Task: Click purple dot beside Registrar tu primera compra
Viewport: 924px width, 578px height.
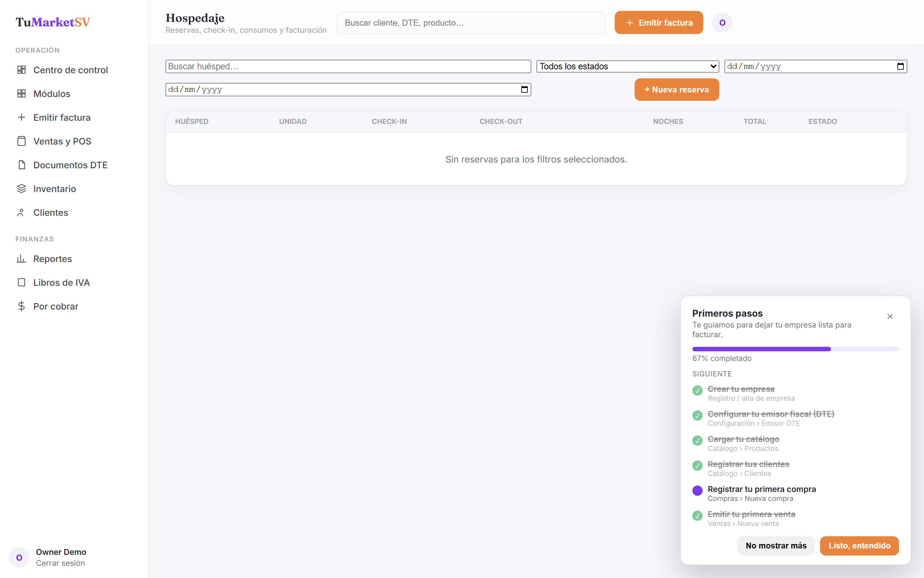Action: pyautogui.click(x=697, y=490)
